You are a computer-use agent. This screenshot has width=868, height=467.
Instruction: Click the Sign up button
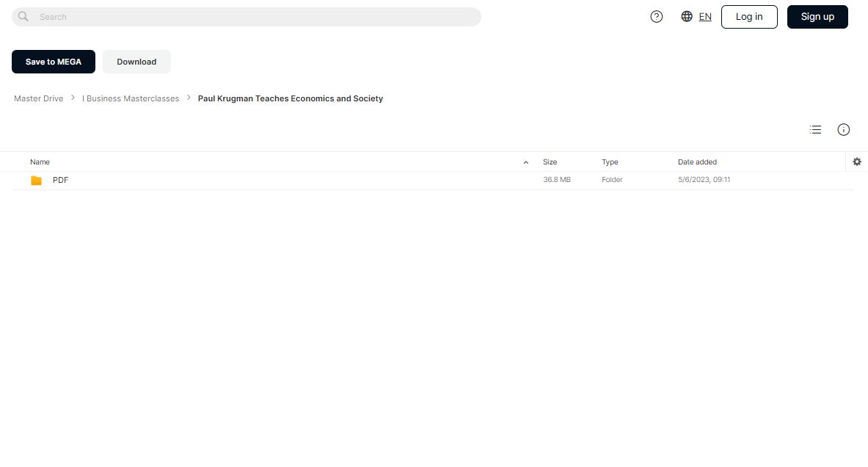click(x=817, y=17)
